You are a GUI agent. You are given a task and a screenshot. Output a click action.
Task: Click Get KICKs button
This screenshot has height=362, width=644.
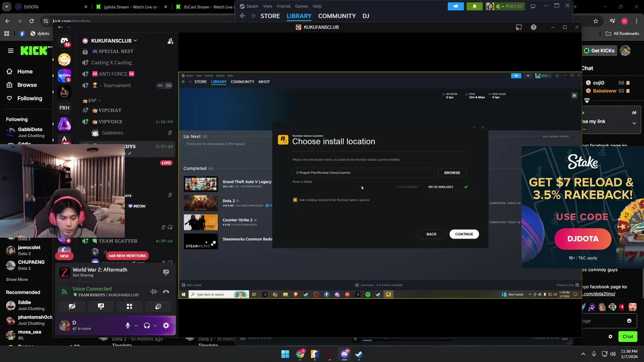coord(599,50)
